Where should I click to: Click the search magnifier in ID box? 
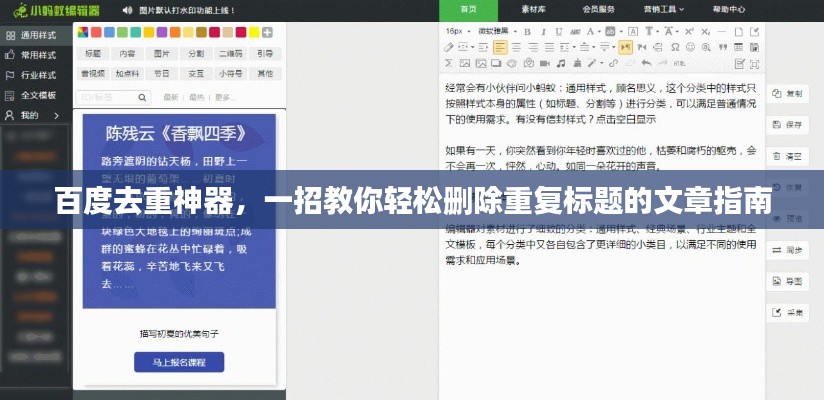142,98
